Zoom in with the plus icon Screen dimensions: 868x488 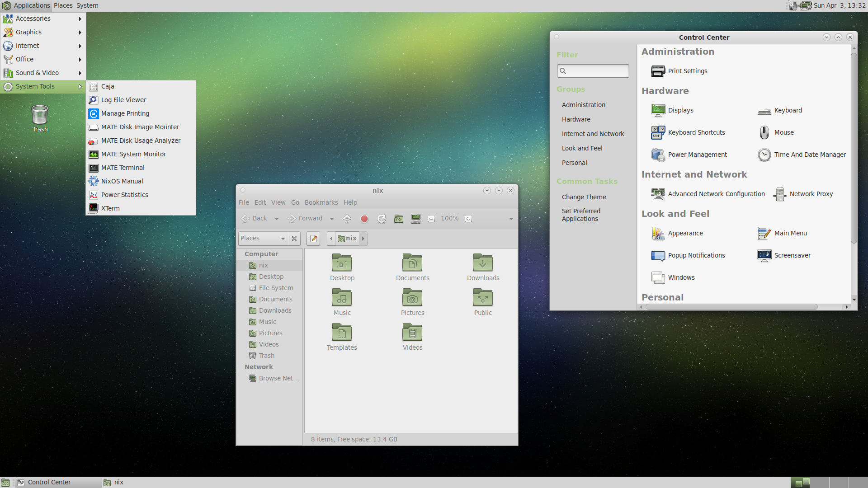point(468,219)
